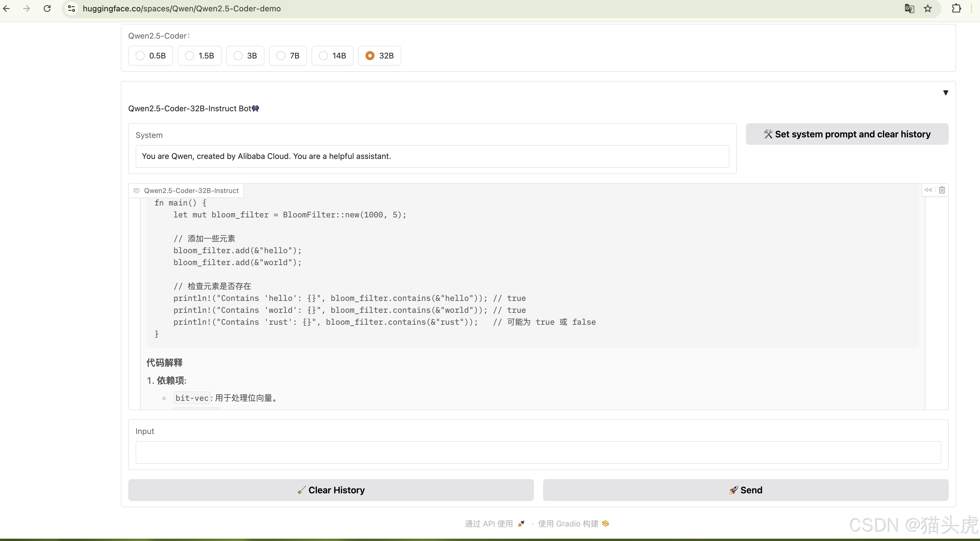Viewport: 980px width, 541px height.
Task: Click Set system prompt and clear history
Action: tap(847, 134)
